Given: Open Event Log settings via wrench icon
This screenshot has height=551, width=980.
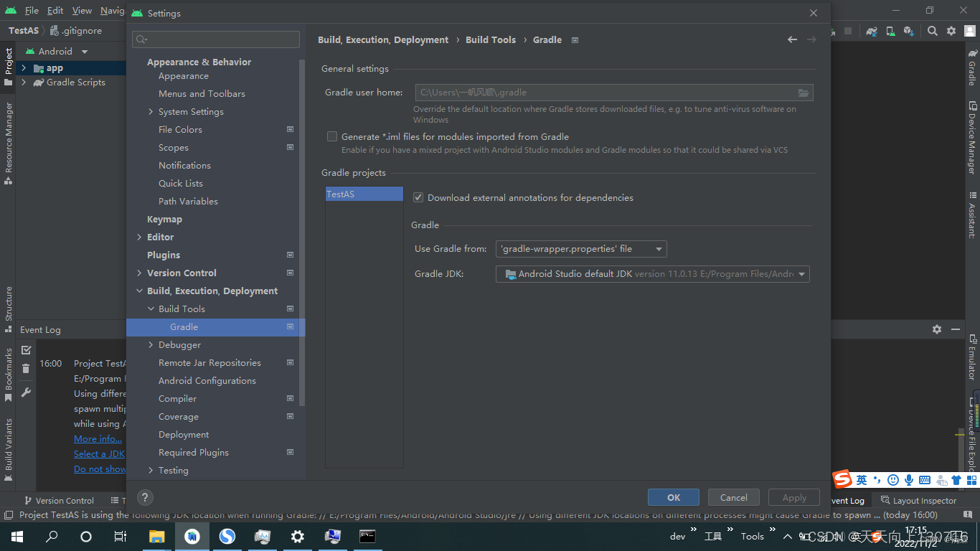Looking at the screenshot, I should (26, 392).
